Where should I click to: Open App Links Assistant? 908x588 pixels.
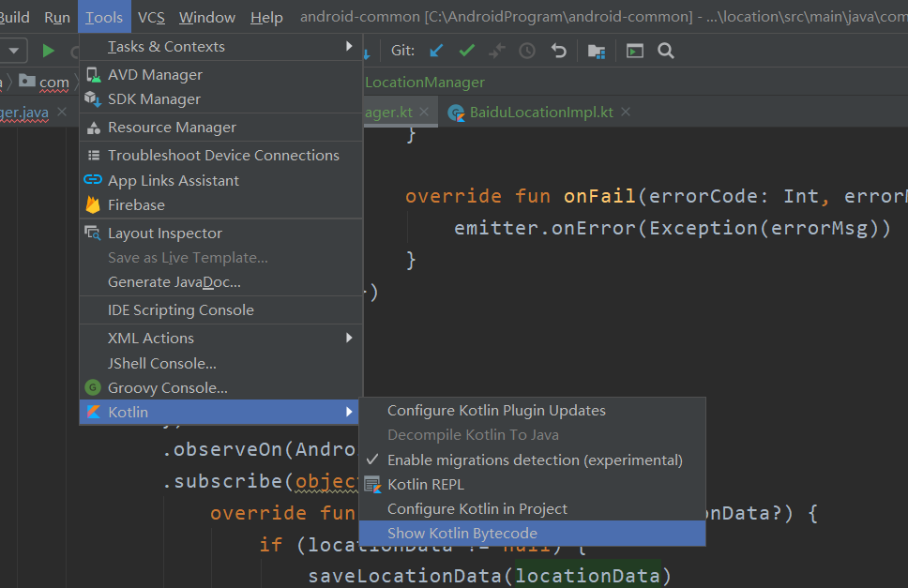(220, 181)
